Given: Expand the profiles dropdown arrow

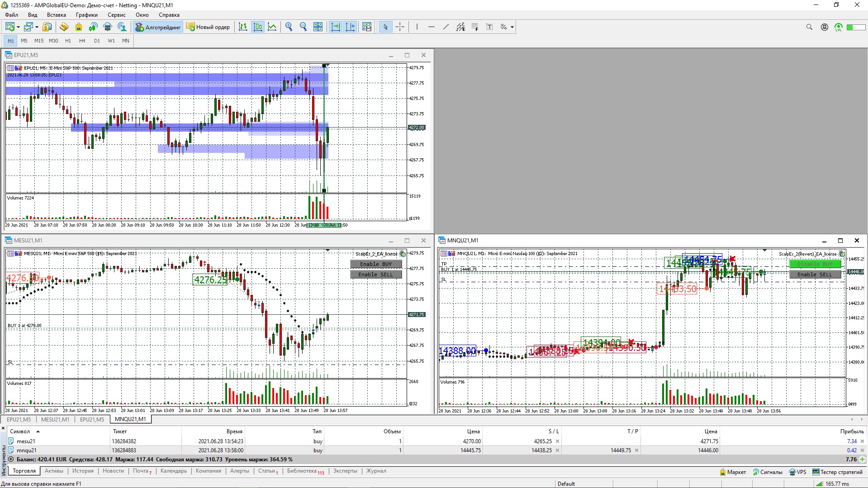Looking at the screenshot, I should pos(37,27).
